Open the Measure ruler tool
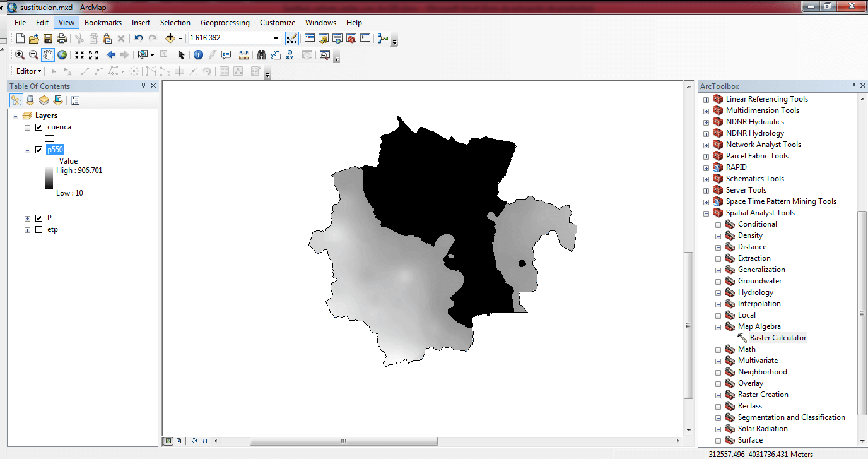 [x=244, y=55]
